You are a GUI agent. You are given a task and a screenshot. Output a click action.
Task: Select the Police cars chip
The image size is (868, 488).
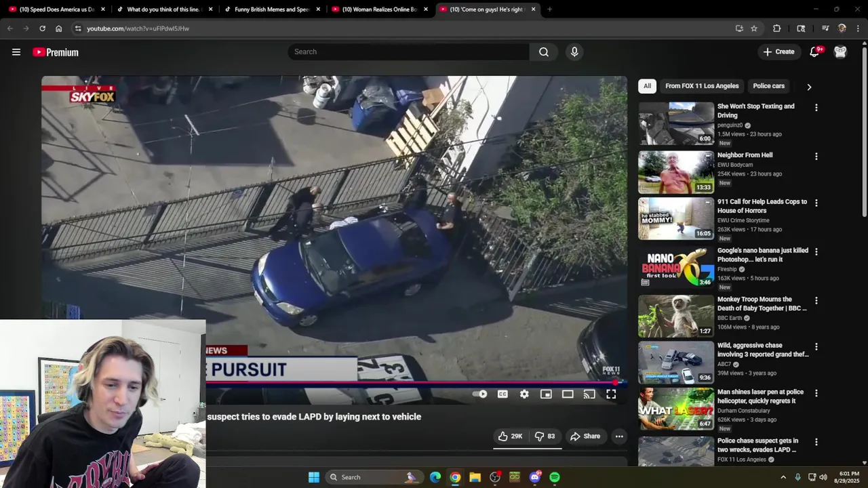click(768, 86)
